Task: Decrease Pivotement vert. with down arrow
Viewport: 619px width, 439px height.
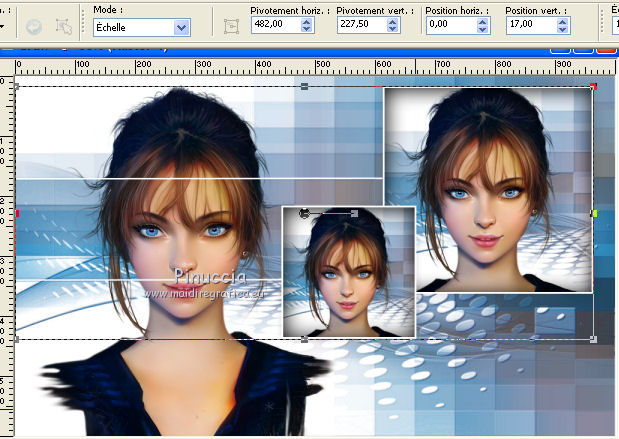Action: (392, 29)
